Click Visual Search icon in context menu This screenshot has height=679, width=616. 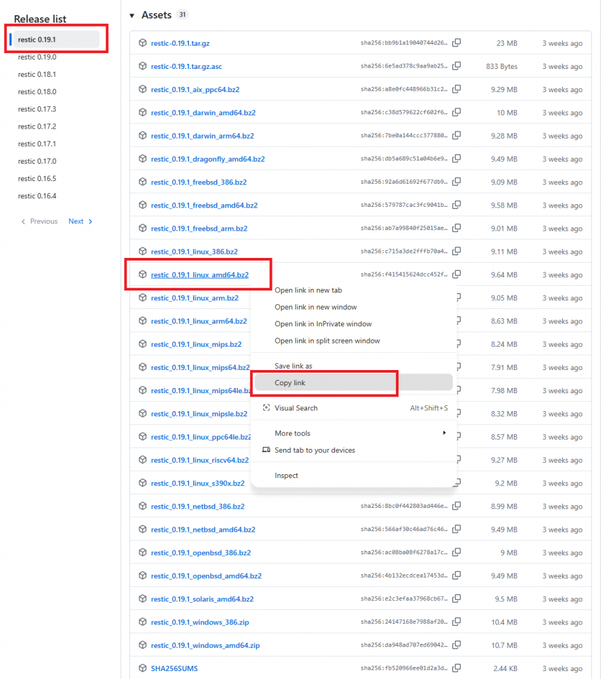(267, 408)
